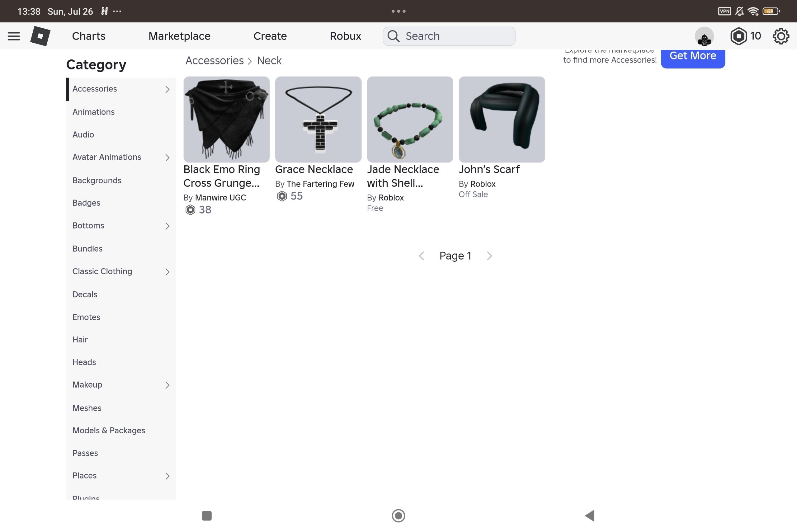
Task: Expand the Avatar Animations category chevron
Action: (167, 158)
